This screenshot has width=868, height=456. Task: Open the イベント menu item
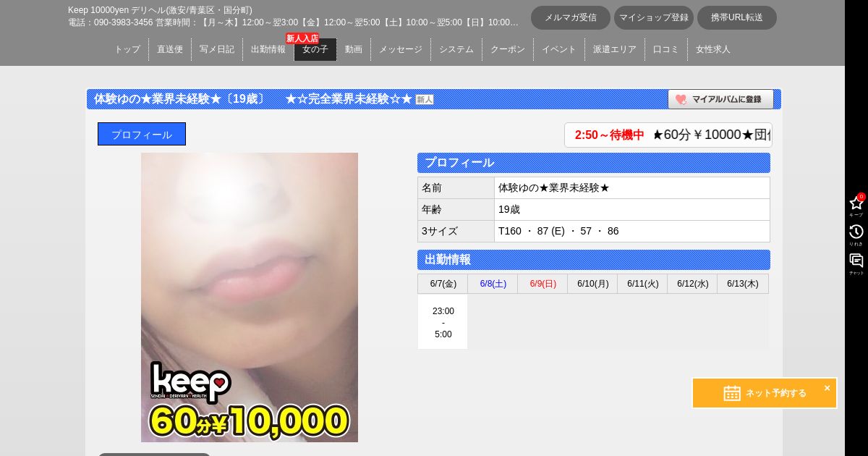tap(559, 49)
